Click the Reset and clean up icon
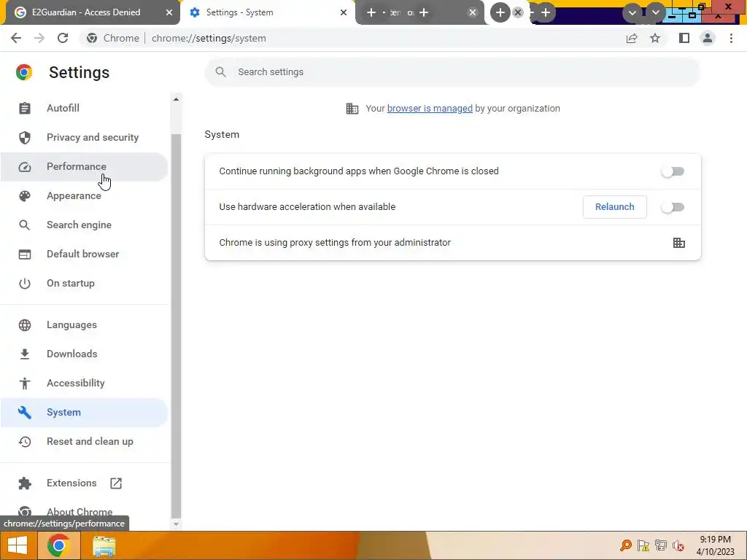This screenshot has width=747, height=560. (x=24, y=441)
